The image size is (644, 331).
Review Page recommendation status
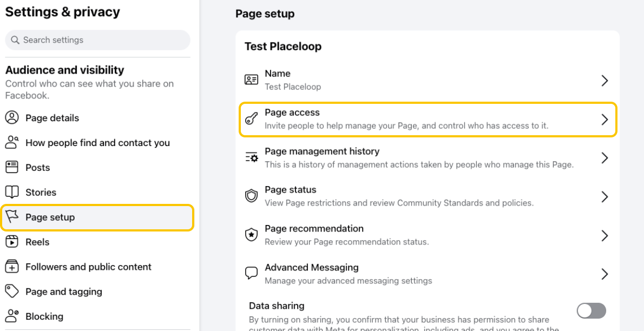pyautogui.click(x=428, y=235)
